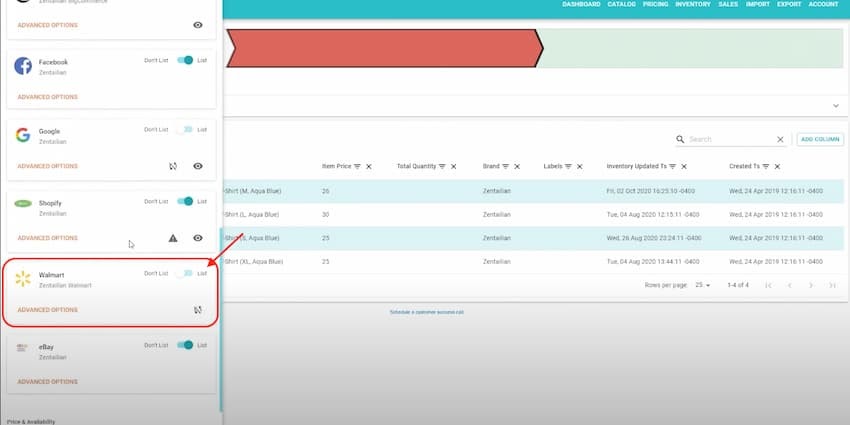Click the panel's vertical scrollbar
850x425 pixels.
pyautogui.click(x=221, y=320)
